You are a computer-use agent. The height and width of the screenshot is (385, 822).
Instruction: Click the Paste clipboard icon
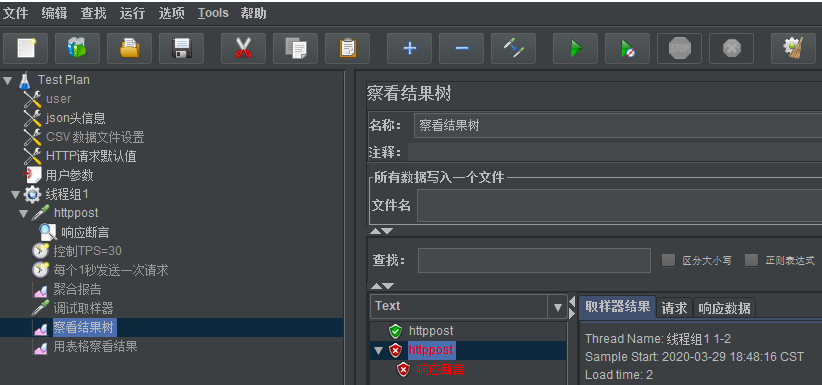click(x=348, y=49)
